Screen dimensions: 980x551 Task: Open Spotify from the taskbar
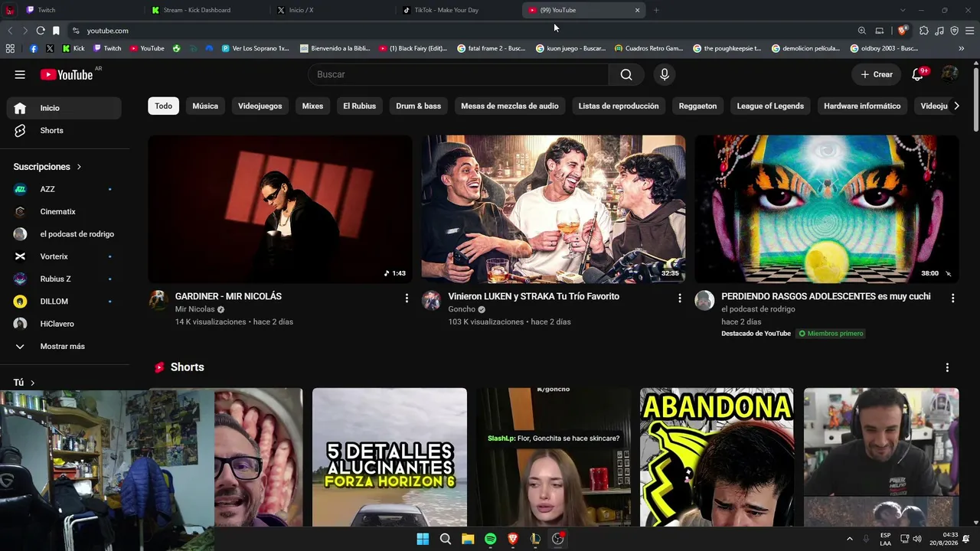[x=490, y=539]
